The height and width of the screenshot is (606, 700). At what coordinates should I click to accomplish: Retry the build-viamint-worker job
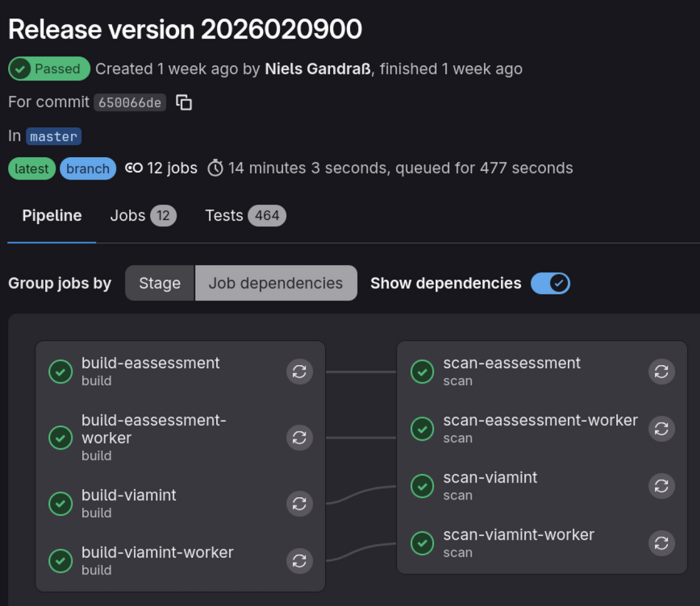point(299,561)
